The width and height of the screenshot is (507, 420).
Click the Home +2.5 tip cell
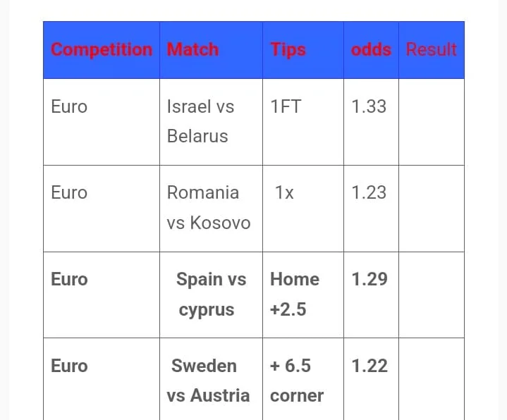tap(294, 294)
